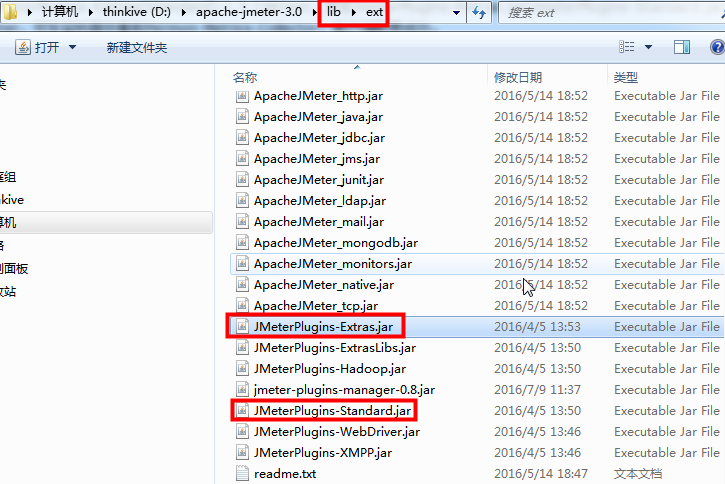Click the ApacheJMeter_jms.jar file icon
The image size is (725, 484).
pos(242,159)
